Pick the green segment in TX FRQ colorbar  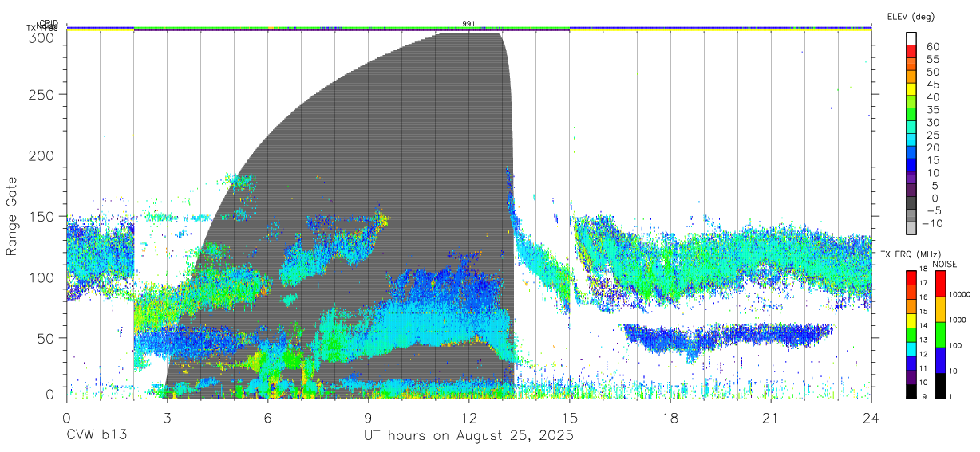pyautogui.click(x=911, y=335)
